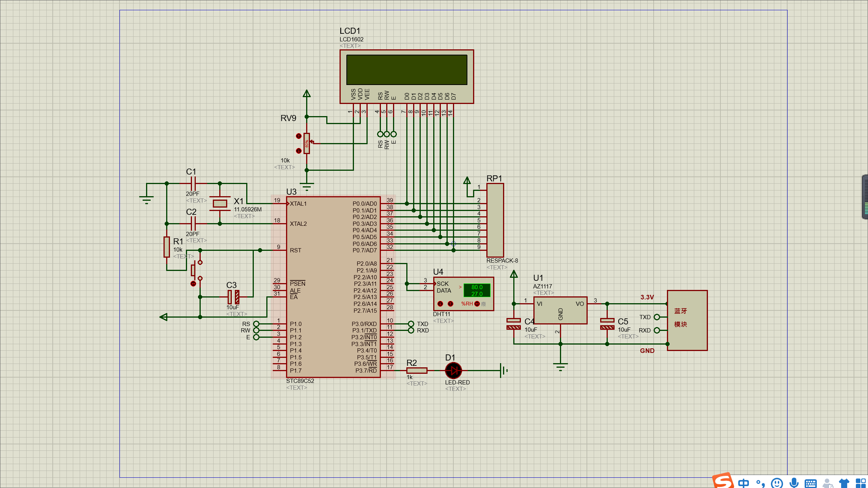Click the power arrow above RV9
The width and height of the screenshot is (868, 488).
coord(307,93)
